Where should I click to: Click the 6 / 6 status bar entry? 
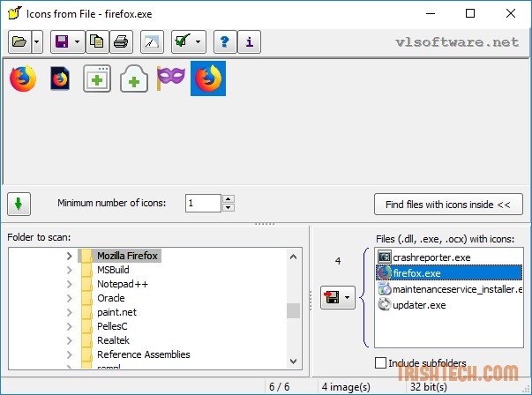(279, 387)
